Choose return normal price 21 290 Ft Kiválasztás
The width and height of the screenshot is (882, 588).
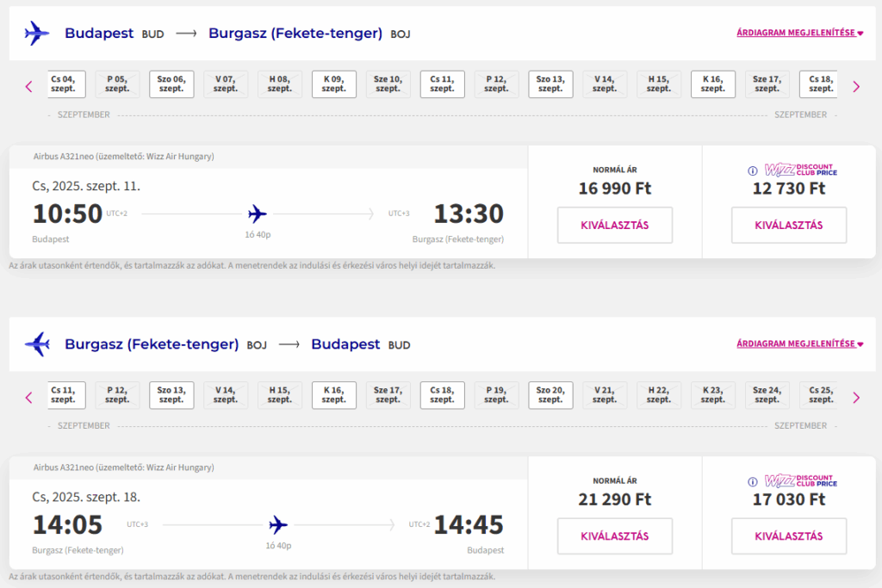[x=615, y=536]
